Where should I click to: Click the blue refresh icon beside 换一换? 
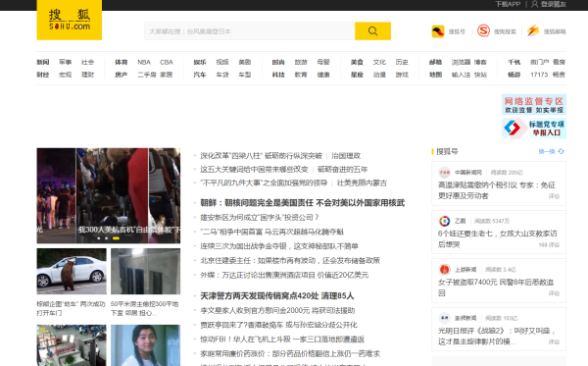click(x=561, y=151)
